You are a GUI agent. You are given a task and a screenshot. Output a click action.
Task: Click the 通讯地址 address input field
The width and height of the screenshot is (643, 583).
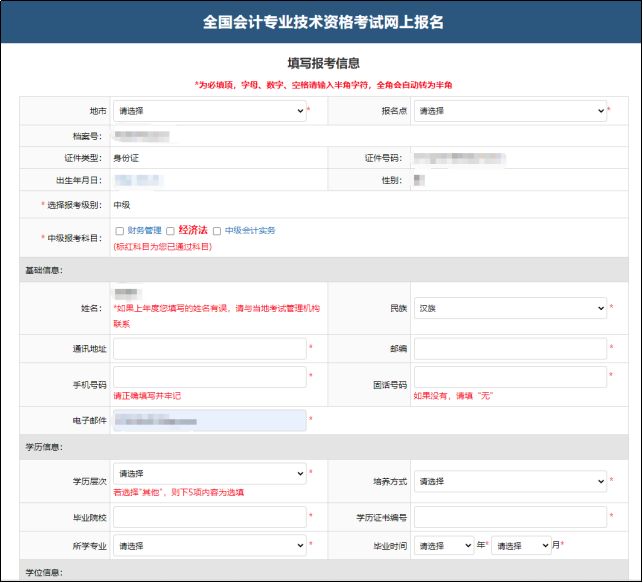209,348
